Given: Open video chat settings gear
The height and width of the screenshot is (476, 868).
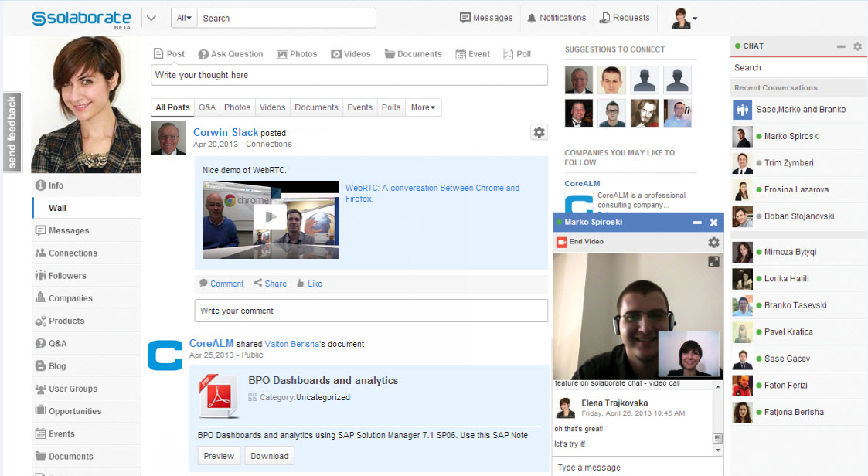Looking at the screenshot, I should [713, 243].
